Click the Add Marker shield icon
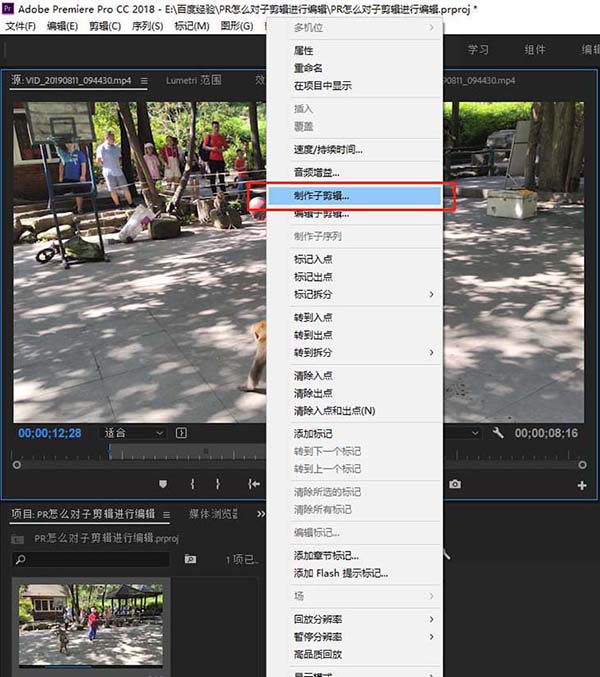This screenshot has width=600, height=677. click(x=163, y=484)
